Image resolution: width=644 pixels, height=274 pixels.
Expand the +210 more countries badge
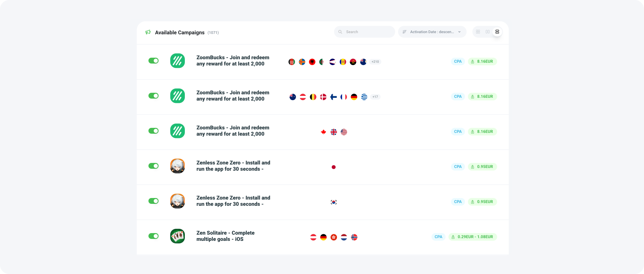[375, 62]
